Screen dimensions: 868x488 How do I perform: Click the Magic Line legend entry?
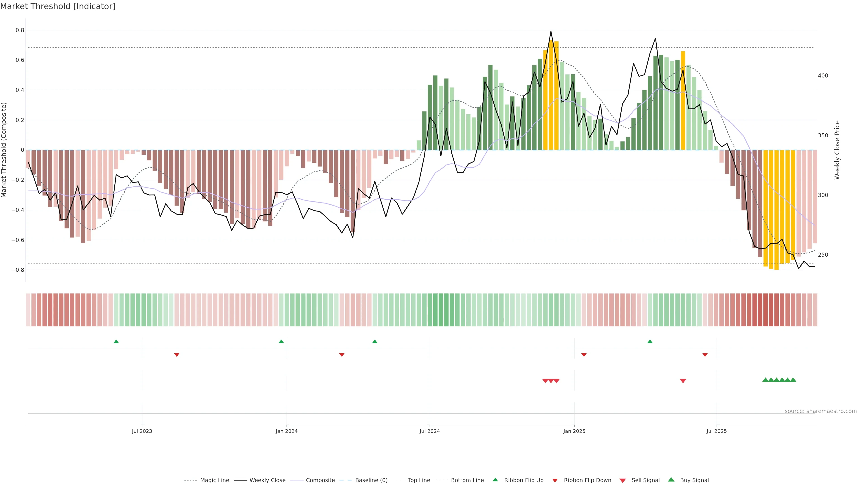214,480
